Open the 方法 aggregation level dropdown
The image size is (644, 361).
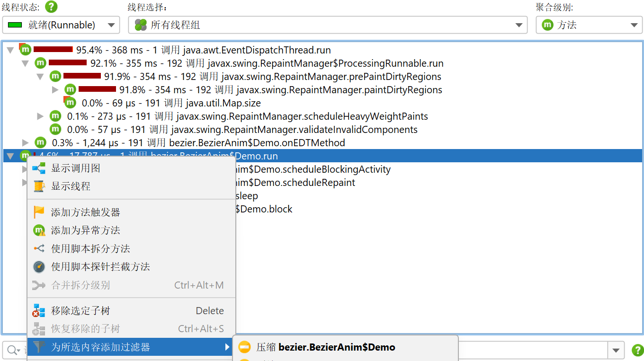[x=589, y=25]
